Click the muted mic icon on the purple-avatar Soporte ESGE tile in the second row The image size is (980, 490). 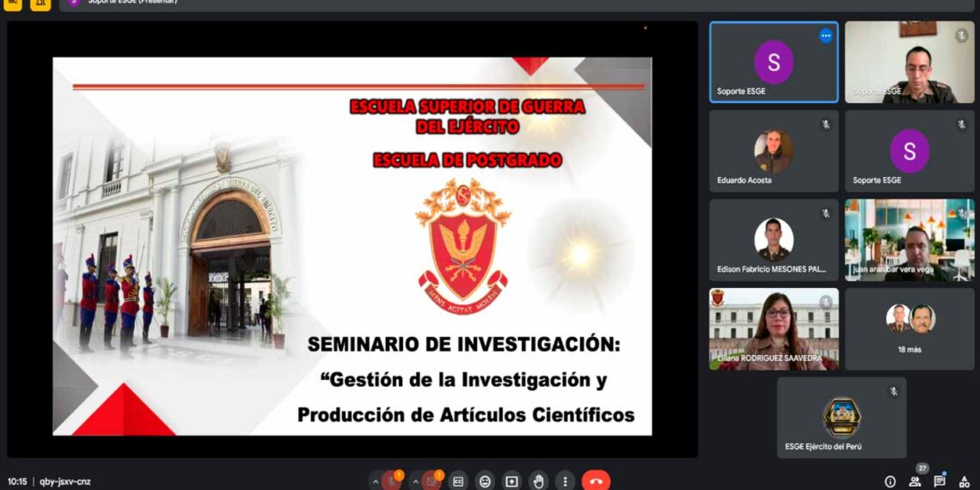pyautogui.click(x=961, y=125)
